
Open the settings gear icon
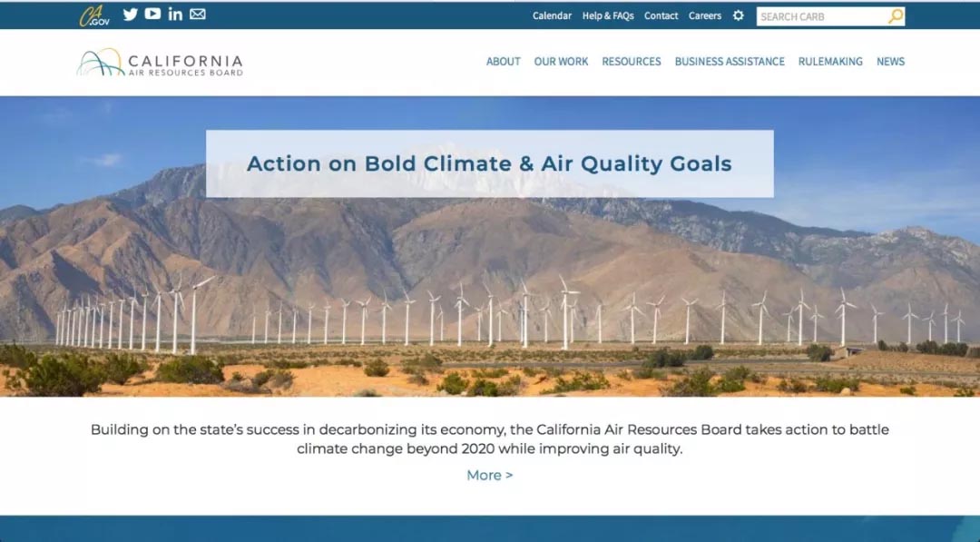pyautogui.click(x=739, y=15)
